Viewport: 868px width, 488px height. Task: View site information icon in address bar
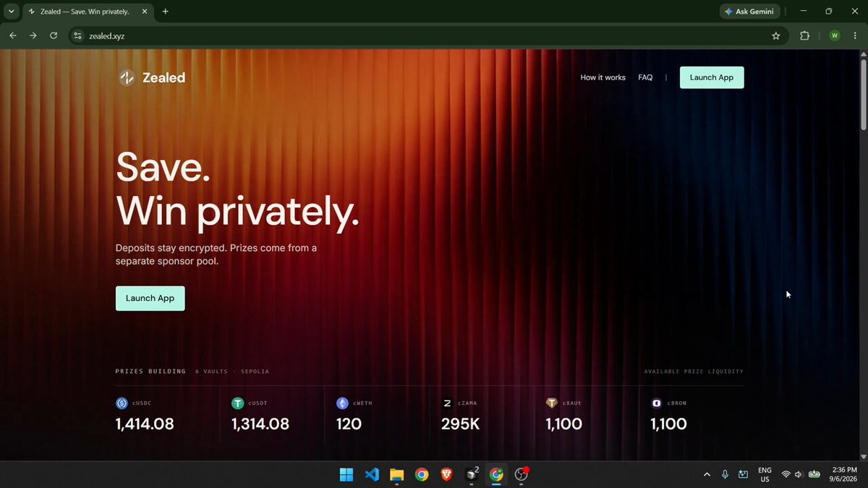pyautogui.click(x=78, y=35)
